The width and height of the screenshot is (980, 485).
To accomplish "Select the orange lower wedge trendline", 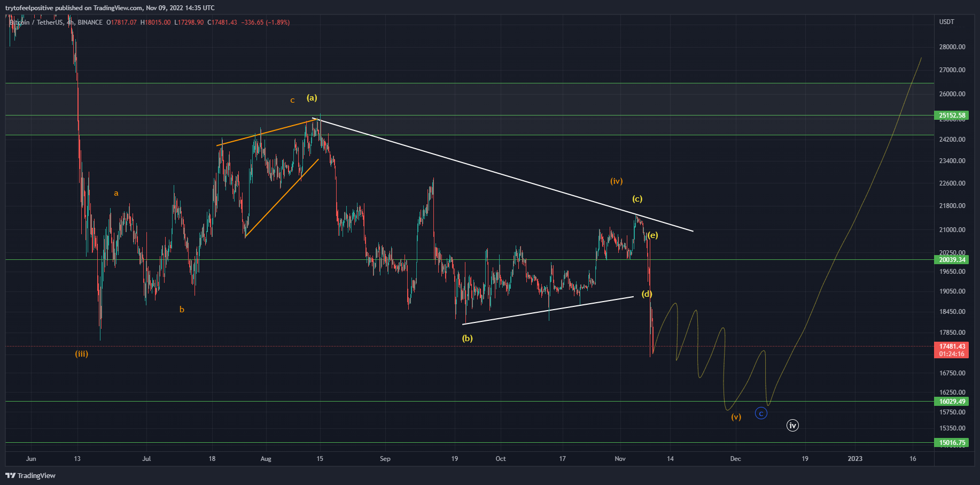I will click(282, 198).
